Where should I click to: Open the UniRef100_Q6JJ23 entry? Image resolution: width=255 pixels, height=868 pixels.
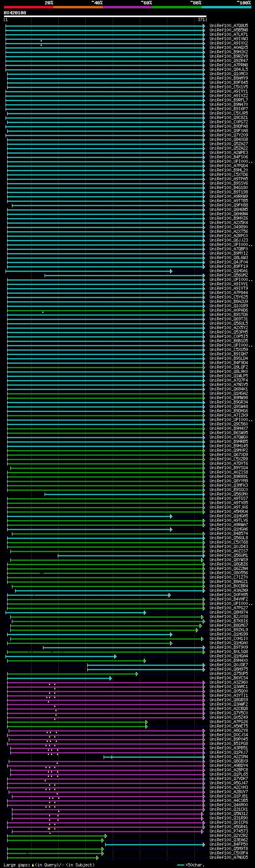click(229, 240)
